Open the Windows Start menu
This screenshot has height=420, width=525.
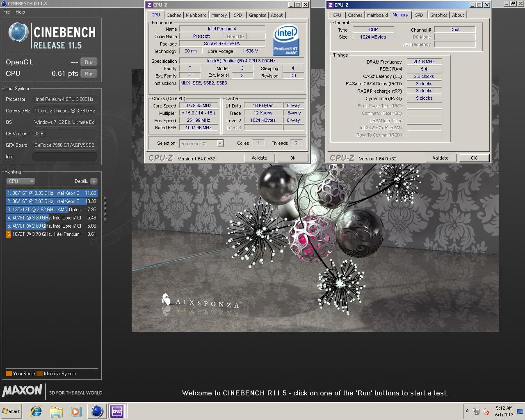(11, 411)
